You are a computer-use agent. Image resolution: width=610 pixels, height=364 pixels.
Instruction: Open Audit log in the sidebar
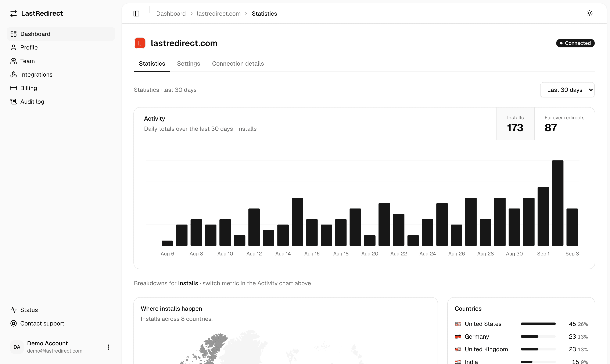point(61,102)
